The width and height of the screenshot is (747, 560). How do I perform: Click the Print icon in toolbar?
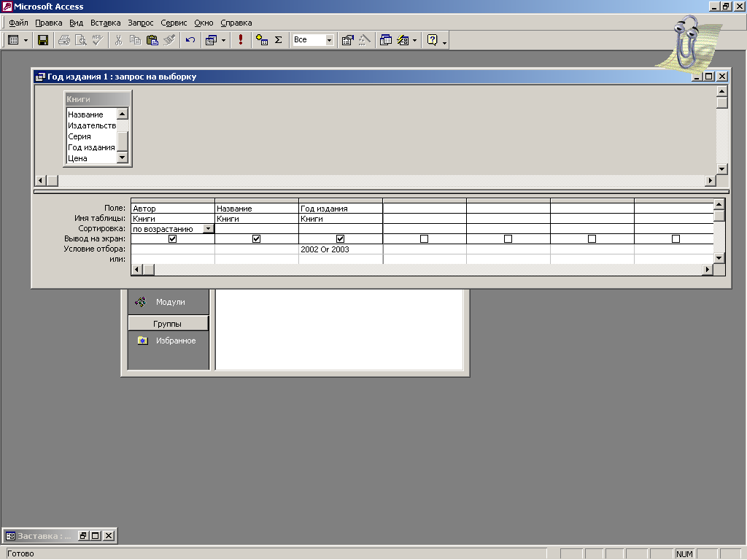tap(64, 40)
